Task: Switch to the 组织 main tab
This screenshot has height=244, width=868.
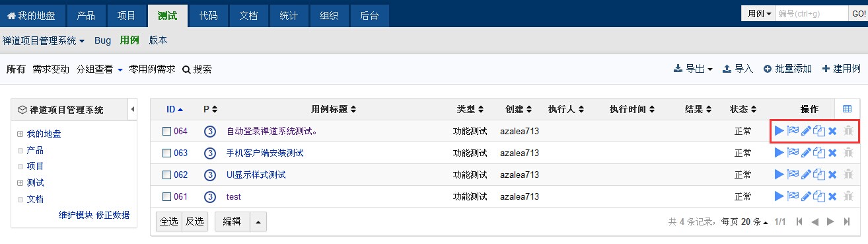Action: coord(329,15)
